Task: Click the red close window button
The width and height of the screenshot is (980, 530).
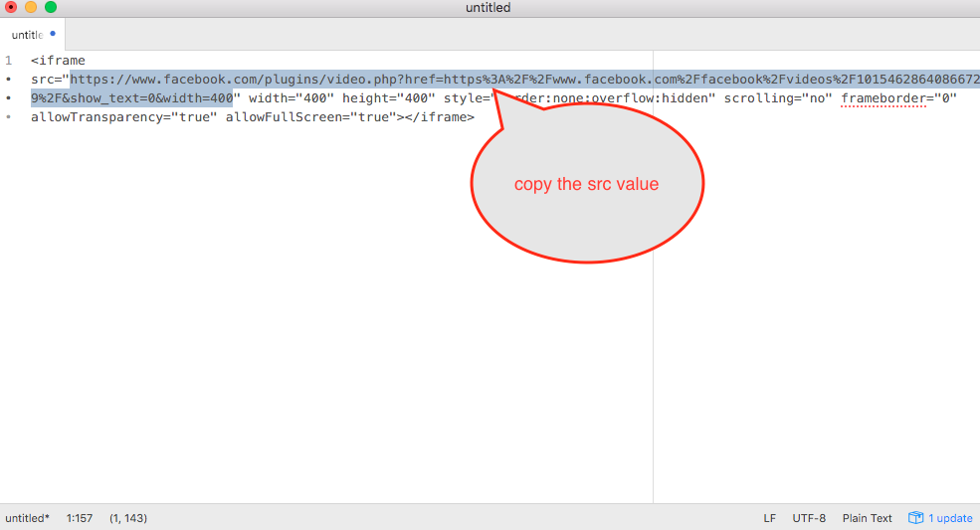Action: [x=12, y=8]
